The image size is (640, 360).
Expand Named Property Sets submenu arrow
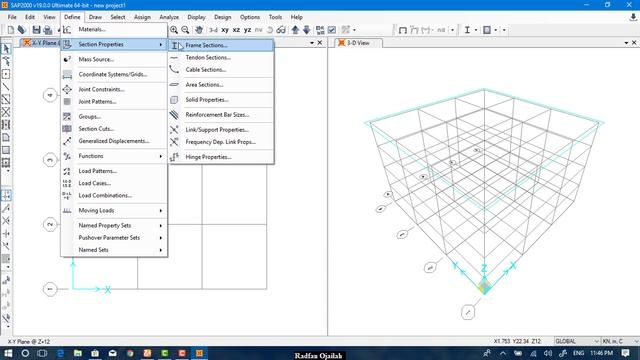pos(161,226)
